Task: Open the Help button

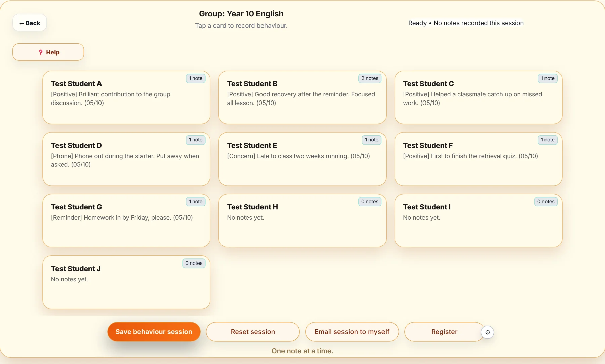Action: (x=48, y=52)
